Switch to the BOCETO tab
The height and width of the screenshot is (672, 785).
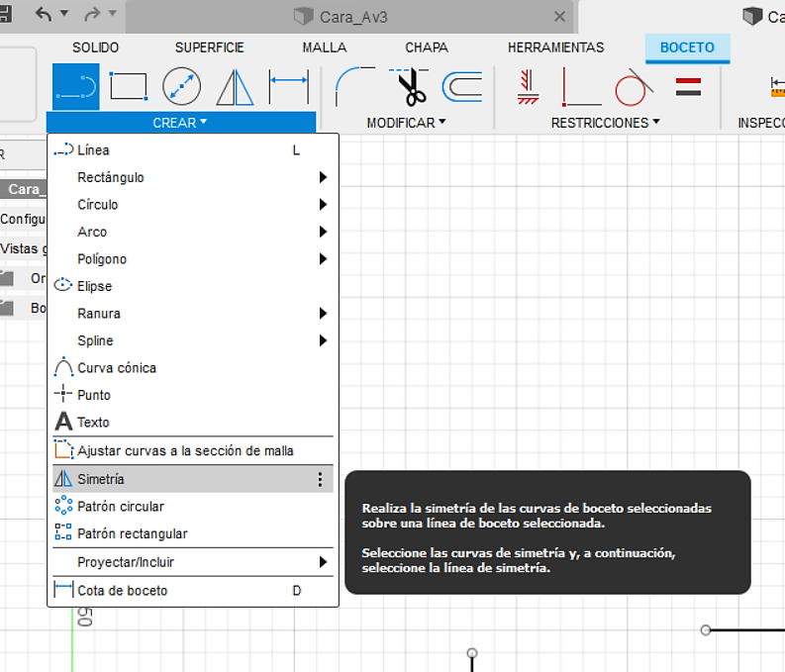(687, 48)
